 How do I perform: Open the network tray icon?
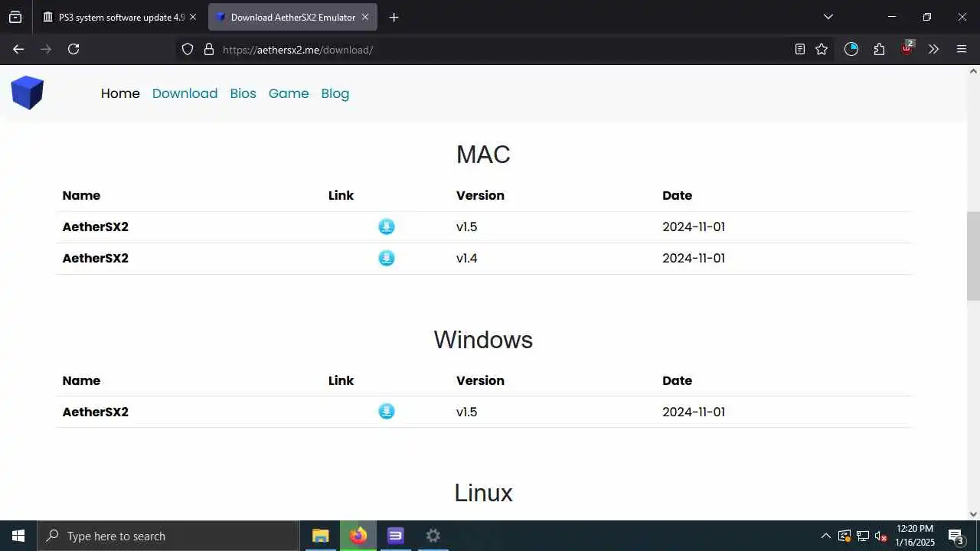coord(862,536)
